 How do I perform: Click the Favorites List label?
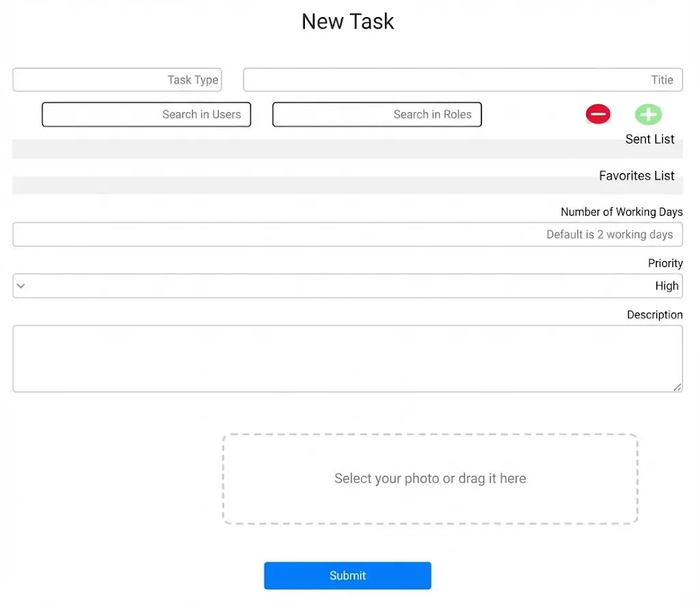click(x=636, y=176)
